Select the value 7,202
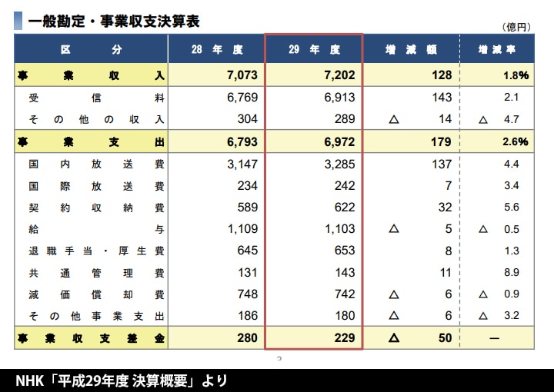Viewport: 554px width, 392px height. [x=339, y=75]
